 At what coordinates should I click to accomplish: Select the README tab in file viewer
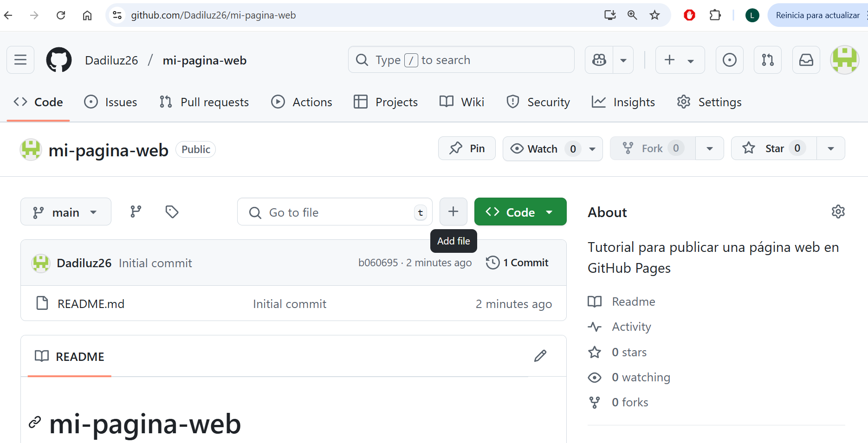70,356
